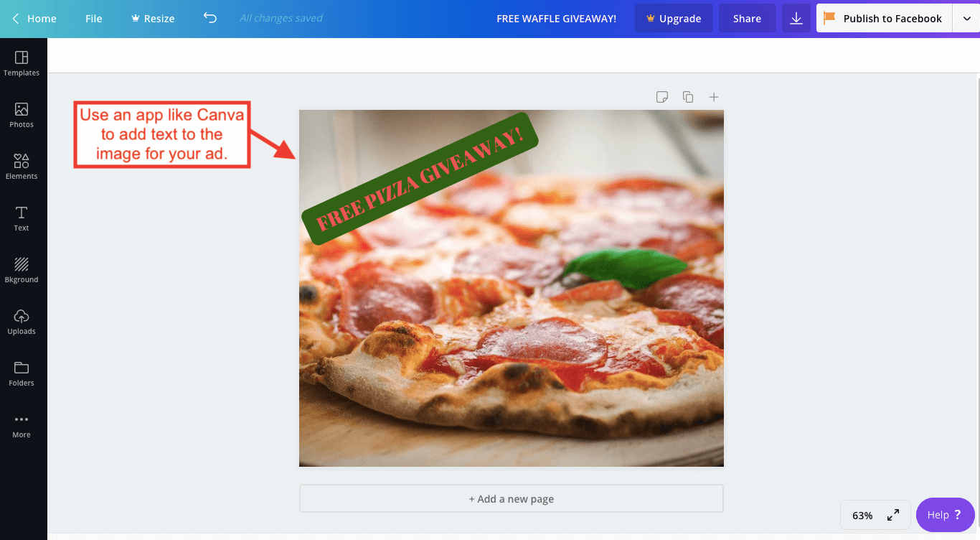This screenshot has height=540, width=980.
Task: Open the Photos panel
Action: [22, 113]
